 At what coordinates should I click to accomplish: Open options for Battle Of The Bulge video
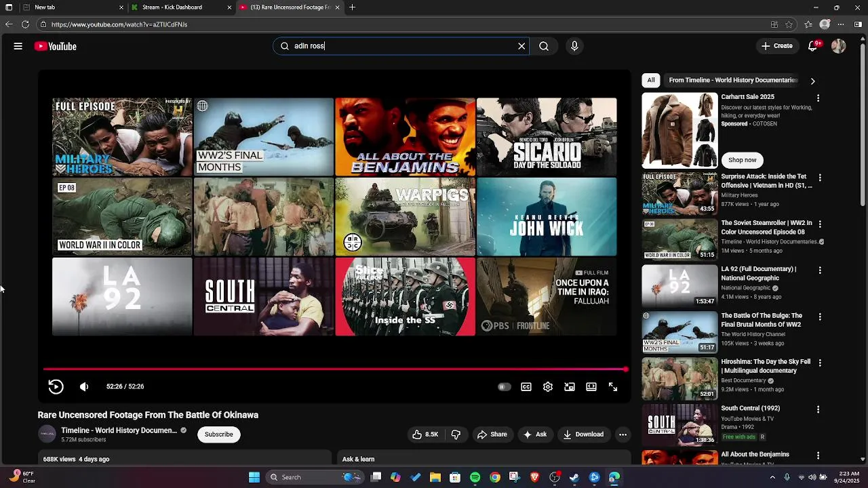[820, 317]
